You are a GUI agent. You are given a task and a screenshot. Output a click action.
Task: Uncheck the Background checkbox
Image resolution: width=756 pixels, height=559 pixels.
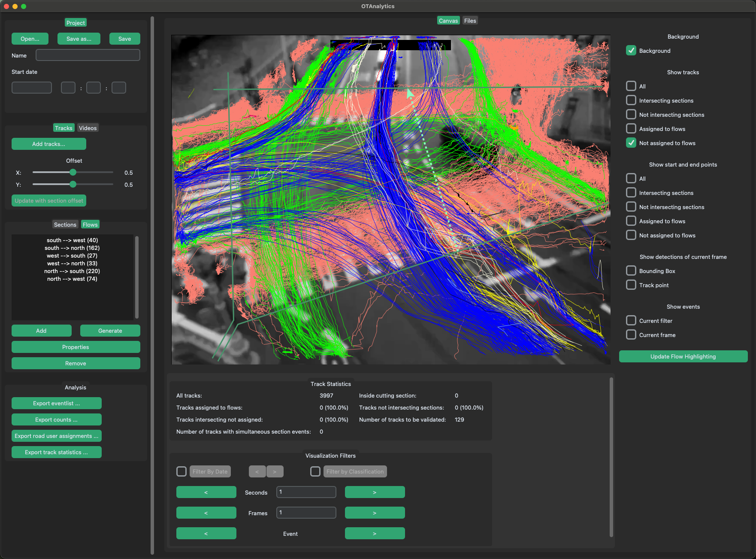tap(631, 51)
